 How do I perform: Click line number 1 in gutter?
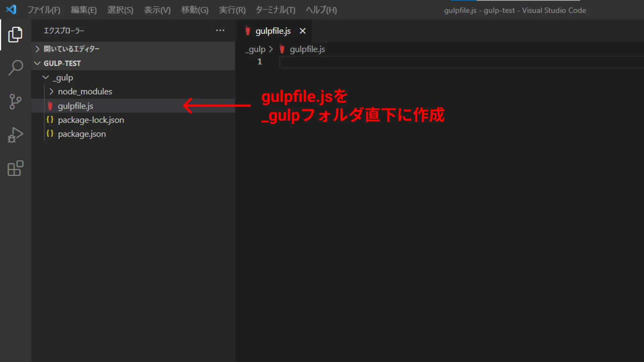260,62
